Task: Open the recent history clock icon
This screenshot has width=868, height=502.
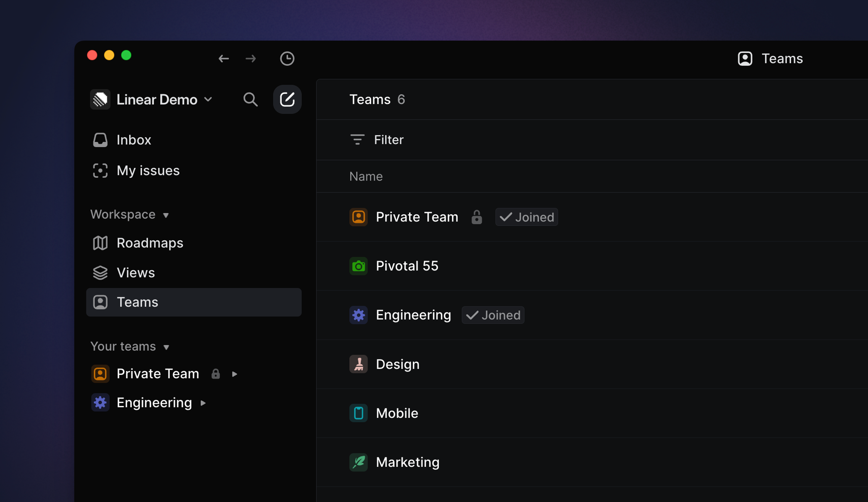Action: pos(287,58)
